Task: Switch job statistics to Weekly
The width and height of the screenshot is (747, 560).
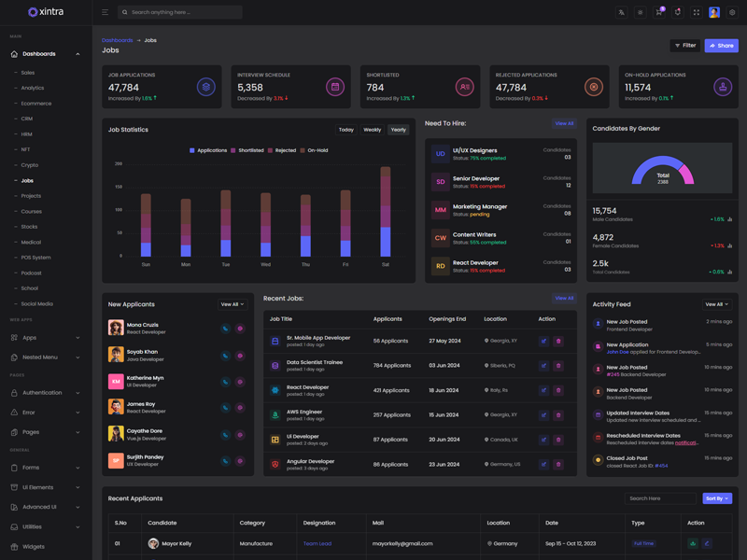Action: (372, 130)
